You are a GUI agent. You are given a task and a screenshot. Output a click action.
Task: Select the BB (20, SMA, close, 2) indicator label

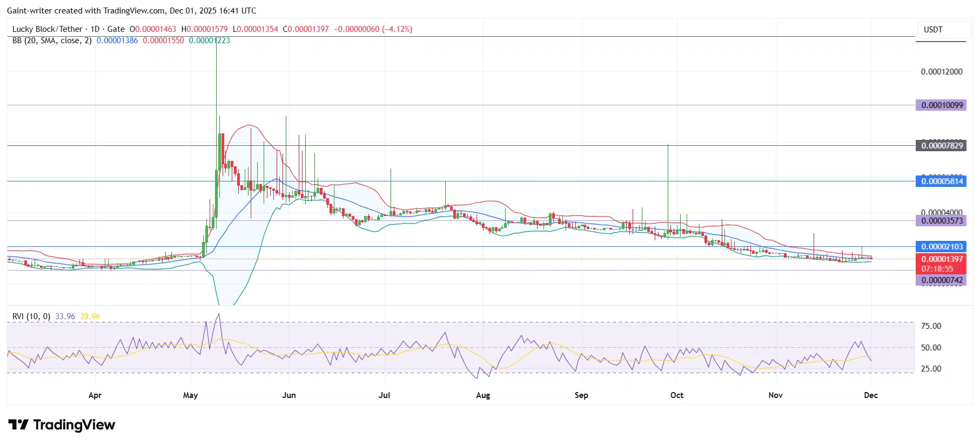coord(52,41)
